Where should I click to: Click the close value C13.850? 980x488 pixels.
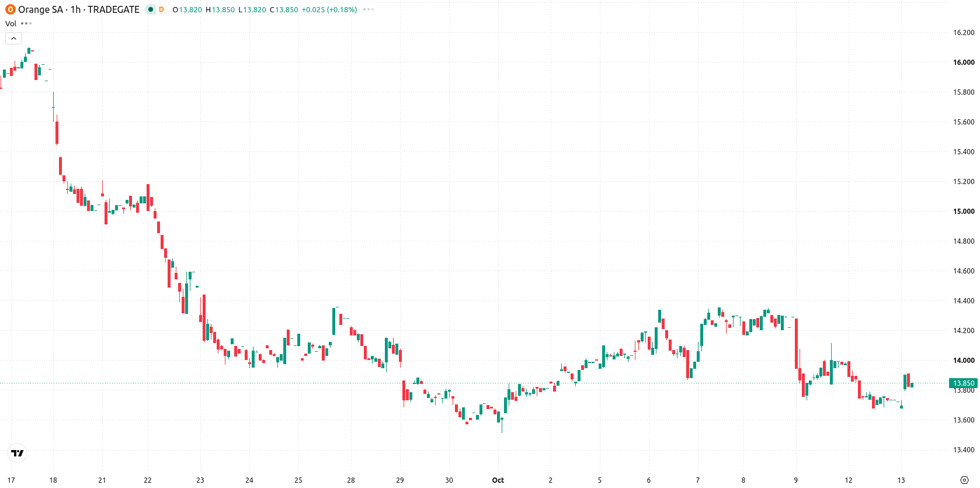(284, 9)
